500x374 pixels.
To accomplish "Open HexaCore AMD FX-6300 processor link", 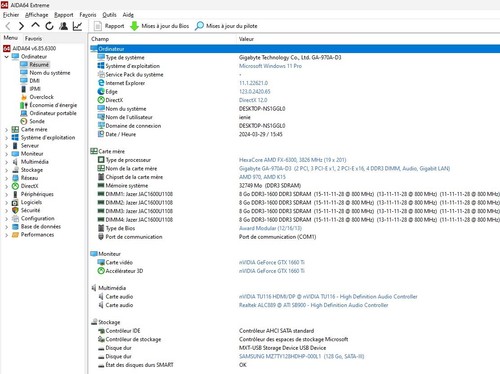I will coord(292,160).
